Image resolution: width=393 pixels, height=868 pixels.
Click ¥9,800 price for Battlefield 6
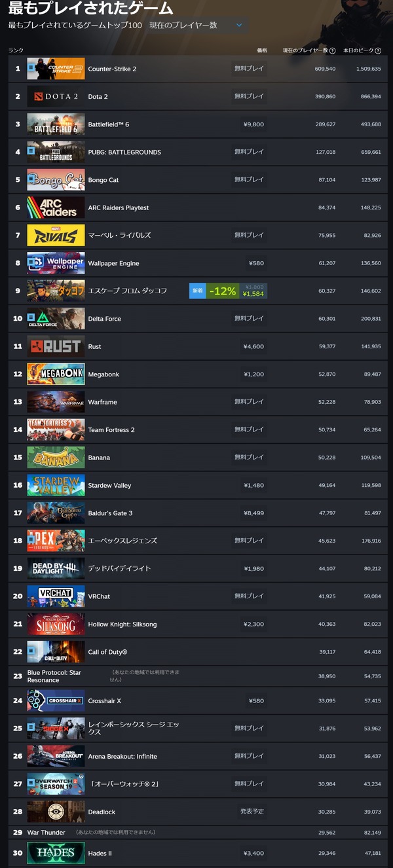(252, 124)
